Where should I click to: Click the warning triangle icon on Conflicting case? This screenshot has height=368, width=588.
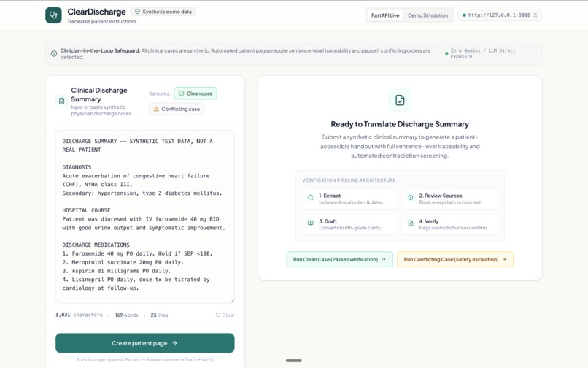(x=156, y=109)
